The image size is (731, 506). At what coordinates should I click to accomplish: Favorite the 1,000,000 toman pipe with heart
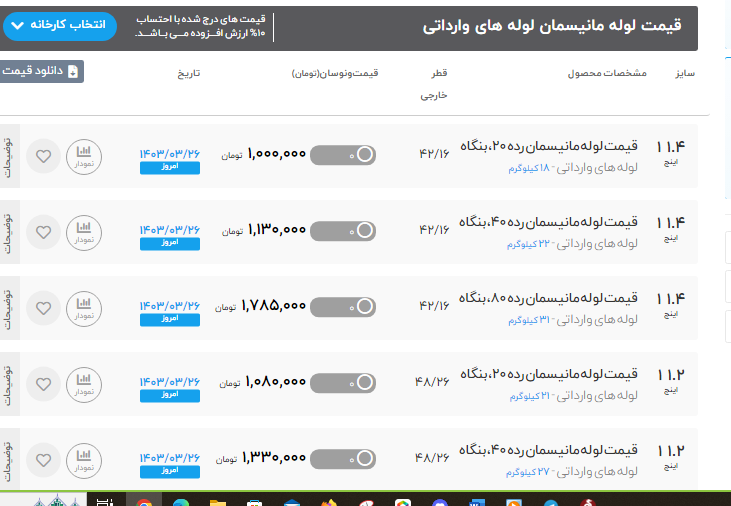pyautogui.click(x=43, y=156)
